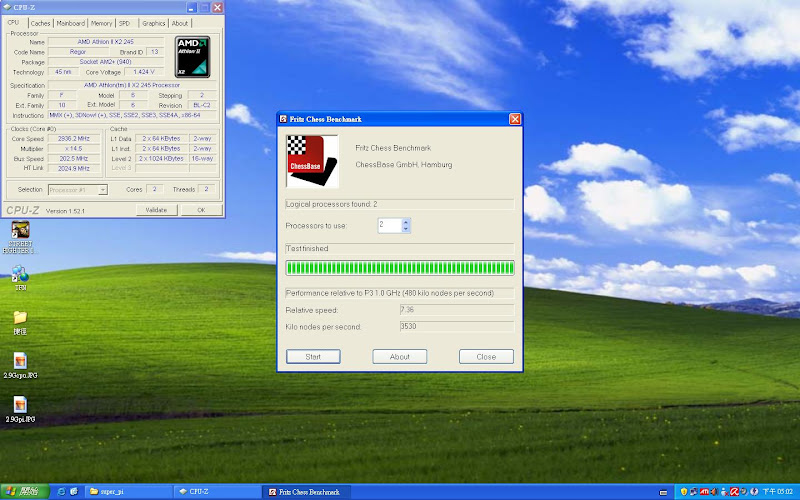Click the Relative speed value field 7.36
The height and width of the screenshot is (500, 800).
pos(457,310)
